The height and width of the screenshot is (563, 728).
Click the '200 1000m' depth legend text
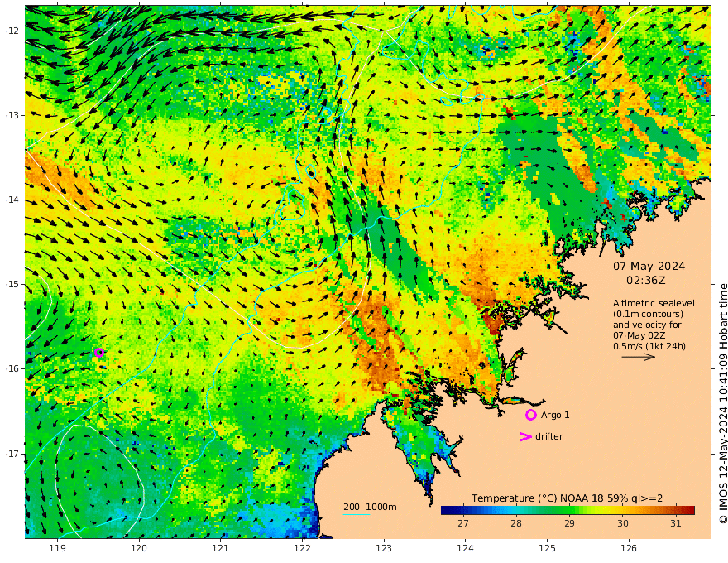pos(370,507)
